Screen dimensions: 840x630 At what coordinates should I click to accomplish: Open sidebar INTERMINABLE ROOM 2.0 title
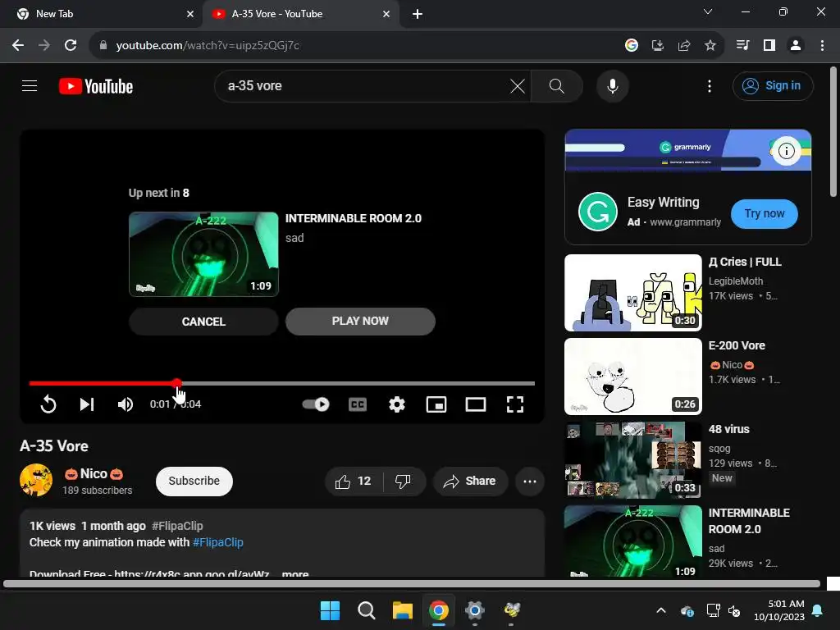click(x=749, y=521)
